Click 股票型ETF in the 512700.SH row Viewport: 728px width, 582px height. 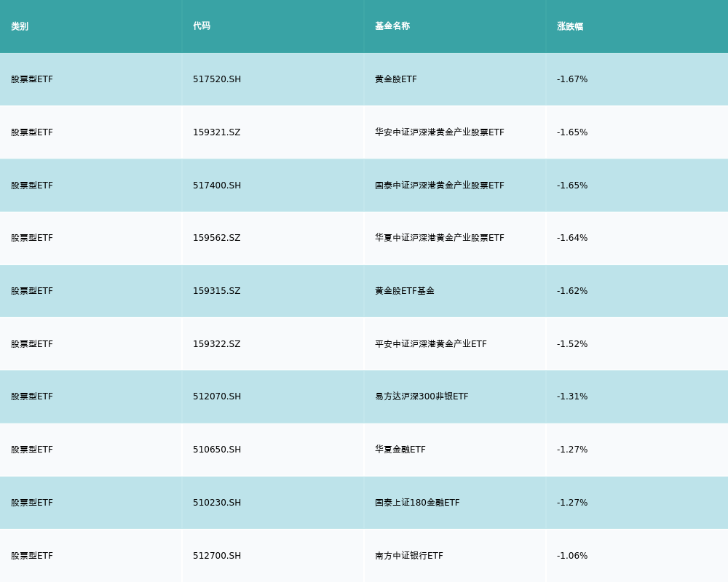pos(32,556)
